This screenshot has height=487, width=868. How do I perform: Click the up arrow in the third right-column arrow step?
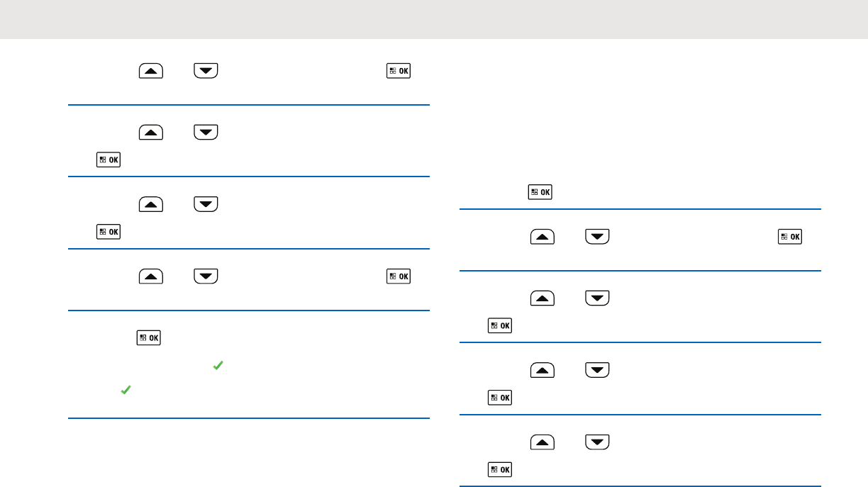tap(542, 371)
